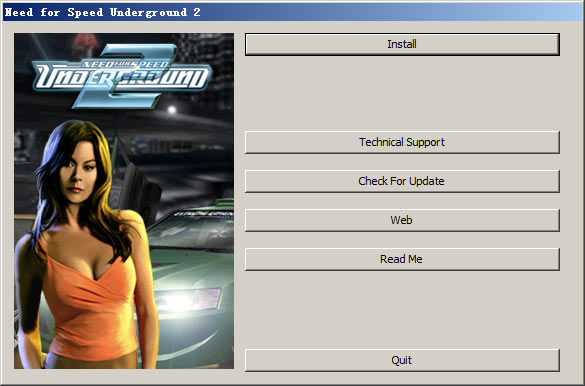Screen dimensions: 585x386
Task: Click the glowing car headlight
Action: 187,299
